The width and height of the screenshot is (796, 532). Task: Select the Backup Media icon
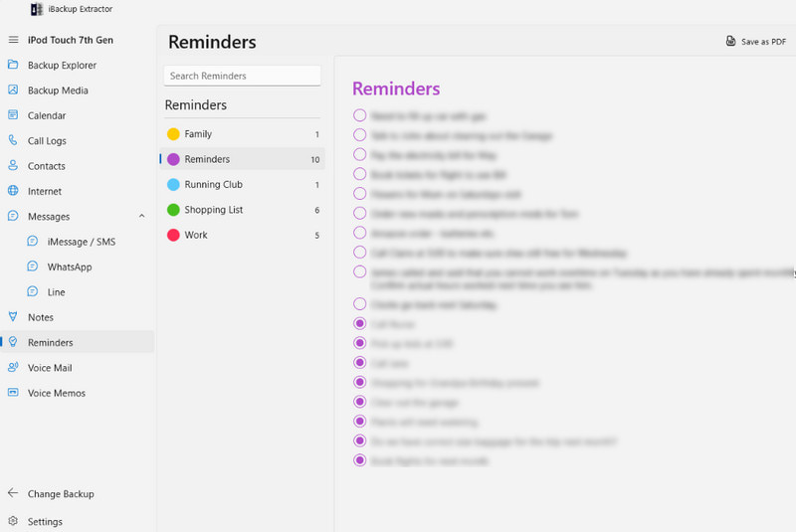coord(13,89)
